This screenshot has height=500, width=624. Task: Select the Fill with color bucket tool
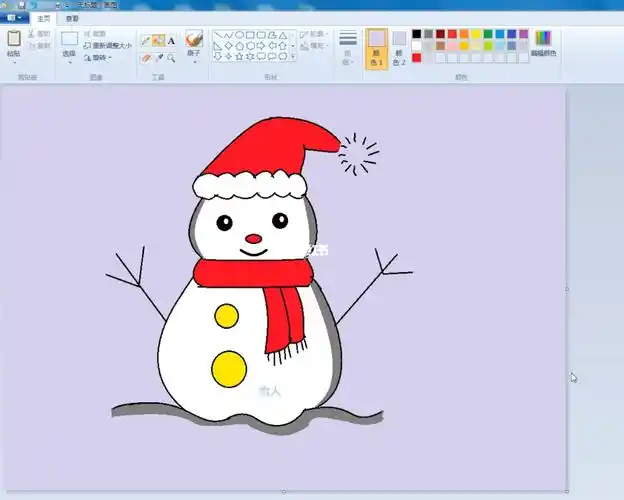(x=158, y=41)
